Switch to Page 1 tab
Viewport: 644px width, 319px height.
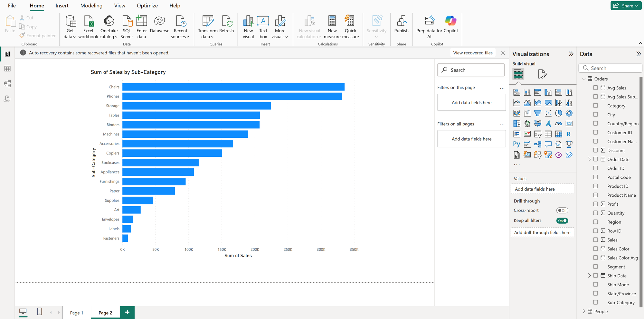pyautogui.click(x=77, y=313)
